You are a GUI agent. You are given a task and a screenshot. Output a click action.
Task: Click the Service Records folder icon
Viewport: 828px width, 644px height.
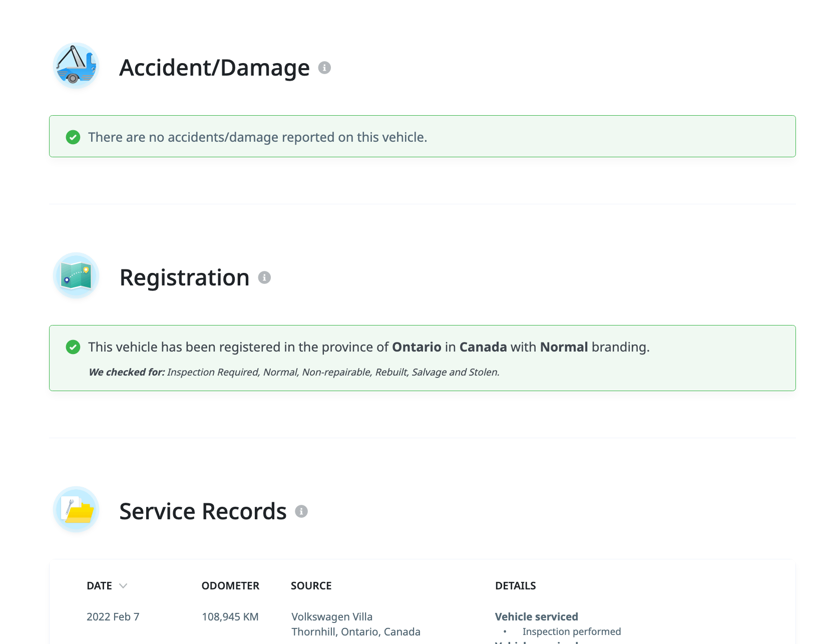(x=76, y=510)
